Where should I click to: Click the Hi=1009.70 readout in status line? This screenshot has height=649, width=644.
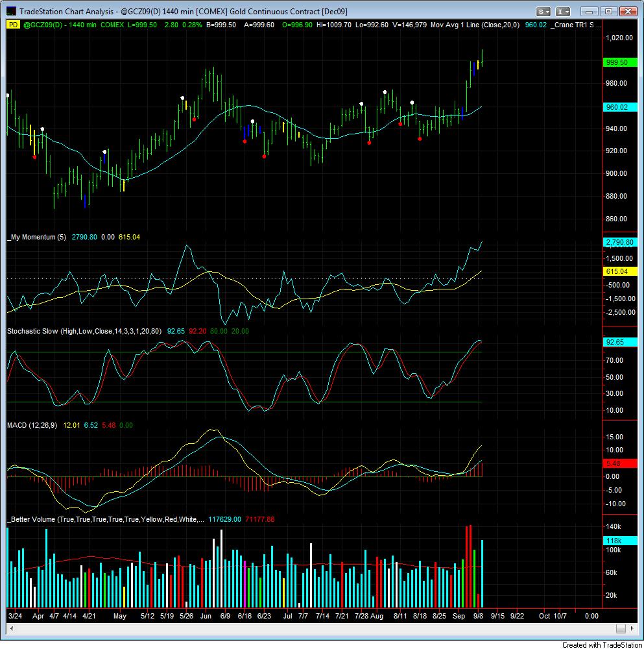[x=334, y=25]
